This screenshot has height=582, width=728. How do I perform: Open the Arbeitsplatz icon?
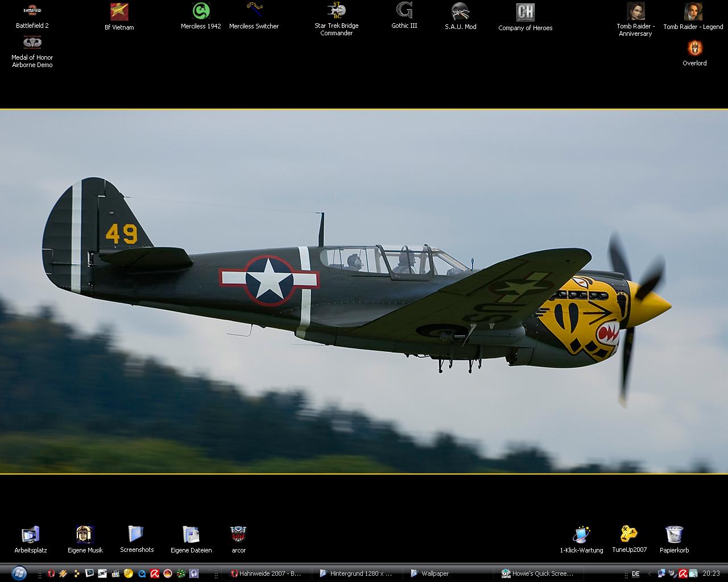(x=31, y=535)
